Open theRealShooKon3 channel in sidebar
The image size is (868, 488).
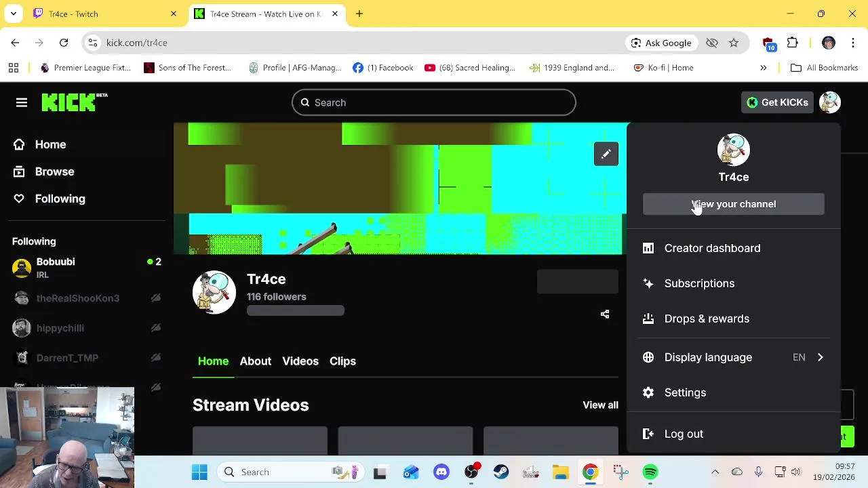87,298
